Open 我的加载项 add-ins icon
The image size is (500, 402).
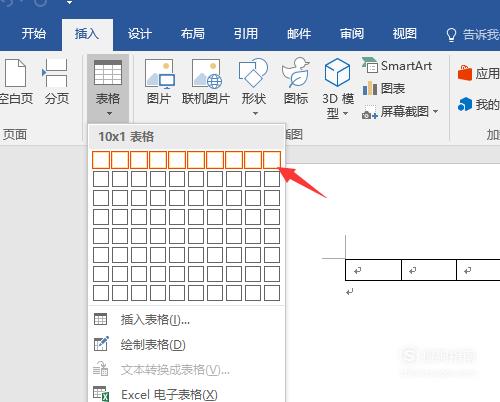tap(465, 104)
